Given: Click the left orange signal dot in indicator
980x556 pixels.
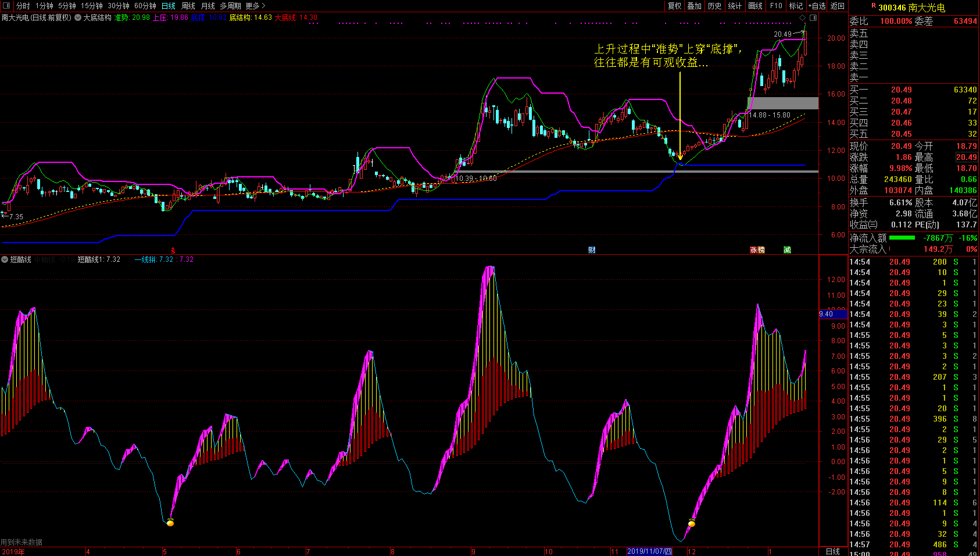Looking at the screenshot, I should (x=170, y=523).
